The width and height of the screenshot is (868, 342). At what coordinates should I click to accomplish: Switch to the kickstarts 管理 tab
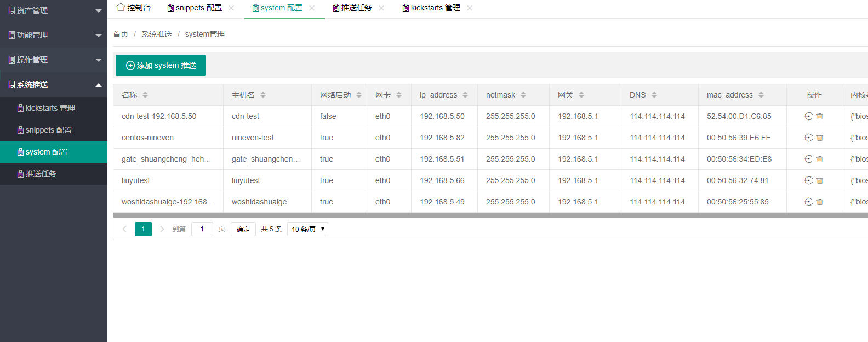click(x=431, y=8)
